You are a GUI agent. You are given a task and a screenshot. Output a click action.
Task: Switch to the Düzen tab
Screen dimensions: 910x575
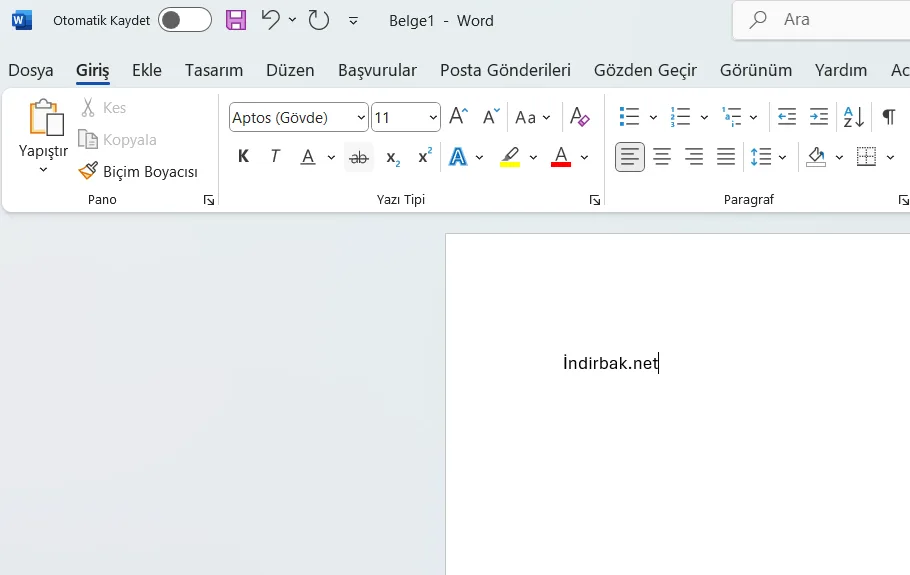coord(290,70)
